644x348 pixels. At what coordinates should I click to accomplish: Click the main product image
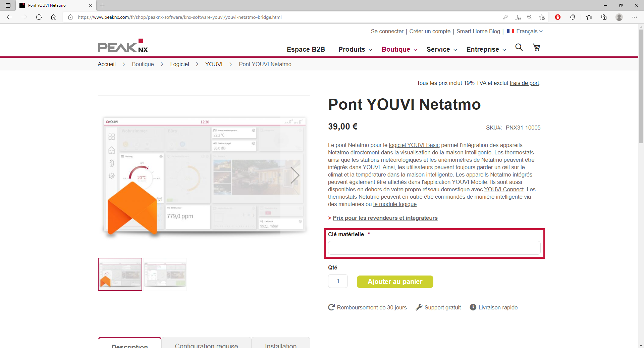pyautogui.click(x=204, y=175)
